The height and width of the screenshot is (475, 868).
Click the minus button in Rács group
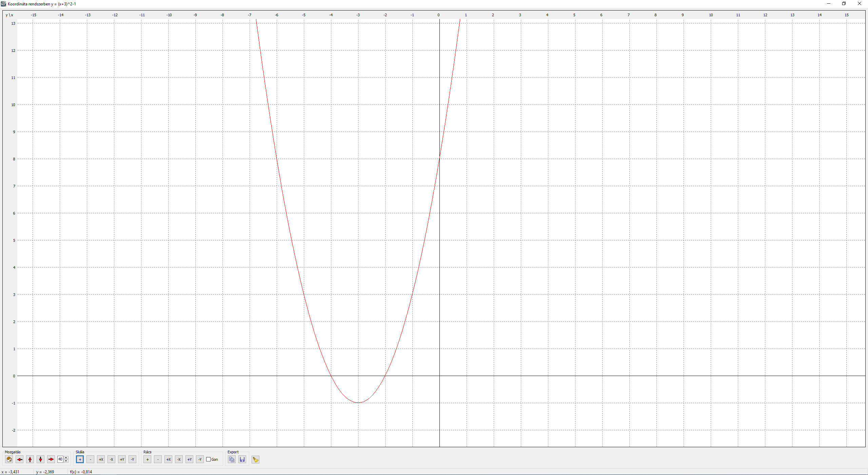pyautogui.click(x=158, y=459)
